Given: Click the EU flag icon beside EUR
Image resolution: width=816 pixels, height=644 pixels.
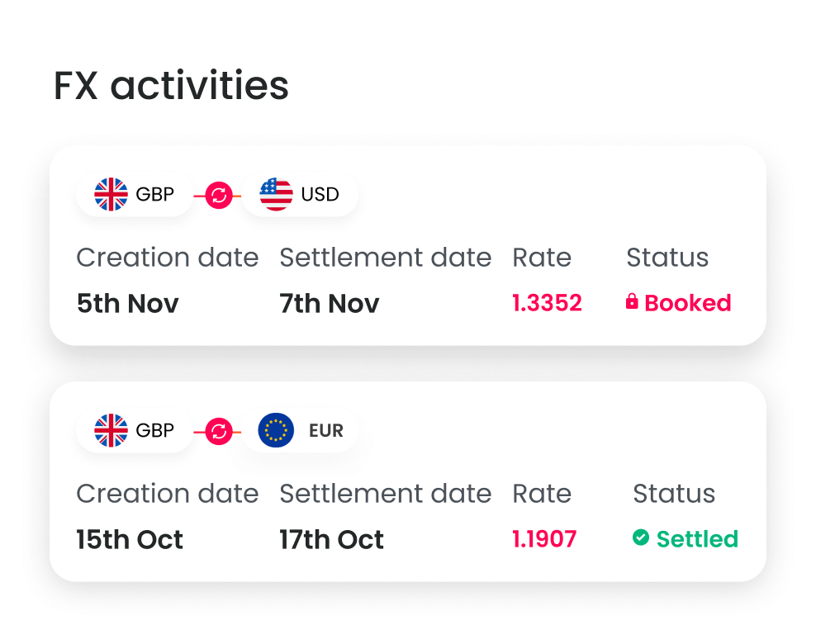Looking at the screenshot, I should (x=276, y=431).
